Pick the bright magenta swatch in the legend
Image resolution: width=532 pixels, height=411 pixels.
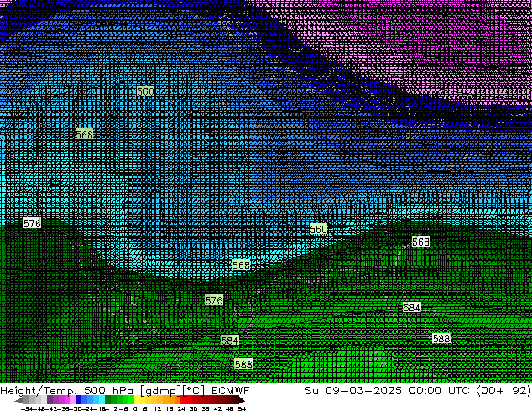(67, 400)
